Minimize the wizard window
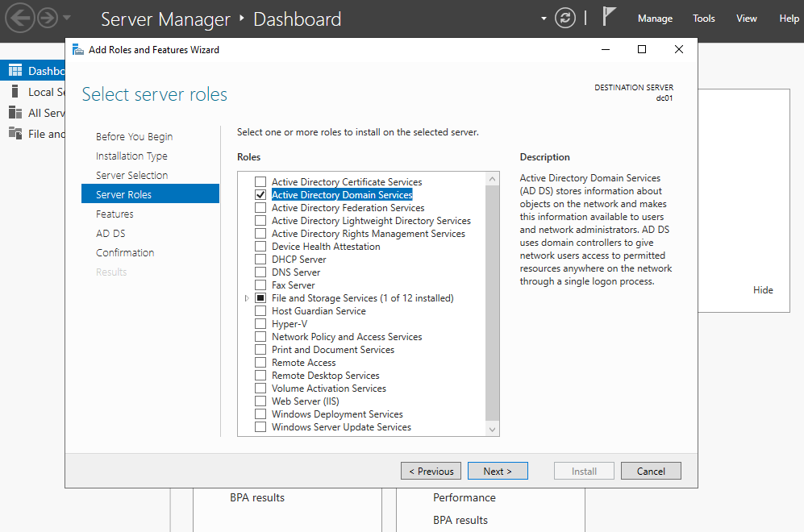The height and width of the screenshot is (532, 804). [606, 49]
